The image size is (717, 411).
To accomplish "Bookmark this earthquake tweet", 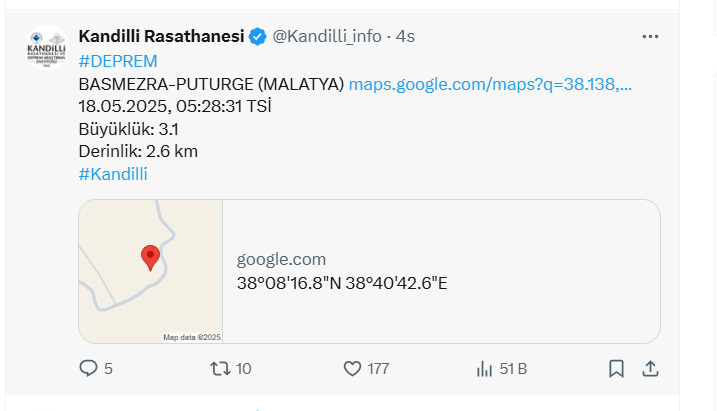I will coord(616,369).
